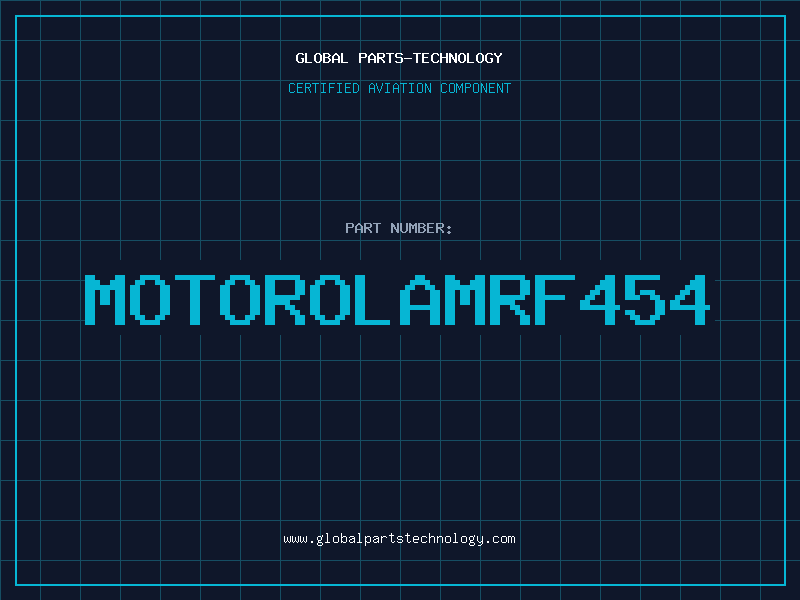Image resolution: width=800 pixels, height=600 pixels.
Task: Open the www.globalpartstechnology.com link
Action: (x=399, y=539)
